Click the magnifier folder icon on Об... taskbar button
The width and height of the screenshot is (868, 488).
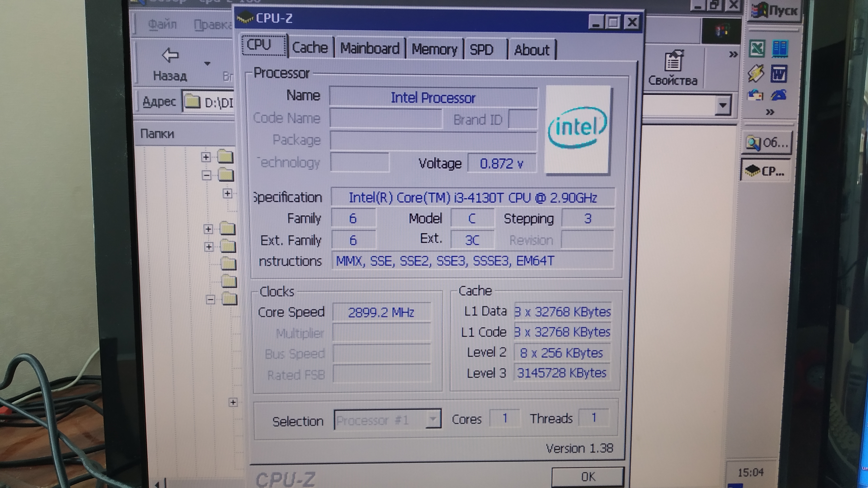point(753,143)
